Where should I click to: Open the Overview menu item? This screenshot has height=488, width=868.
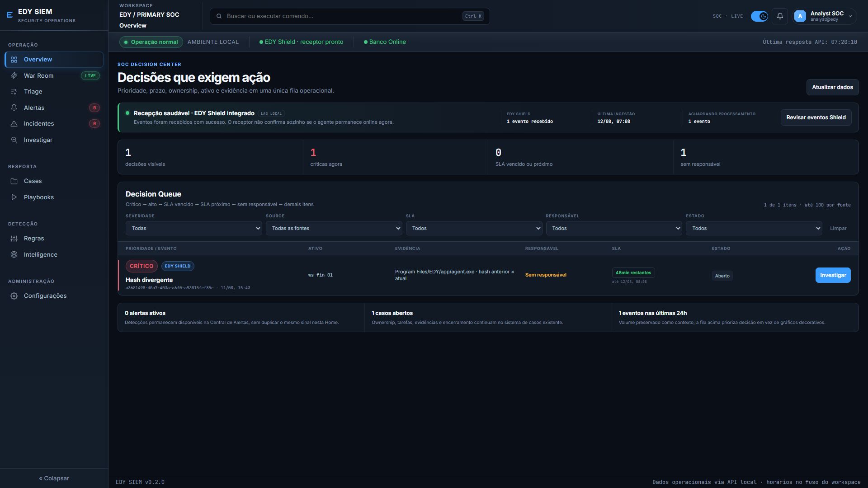pyautogui.click(x=54, y=60)
